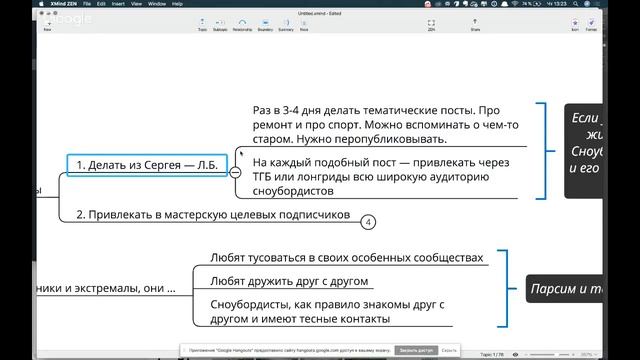The image size is (640, 360).
Task: Toggle the eye icon in status bar
Action: pos(515,355)
